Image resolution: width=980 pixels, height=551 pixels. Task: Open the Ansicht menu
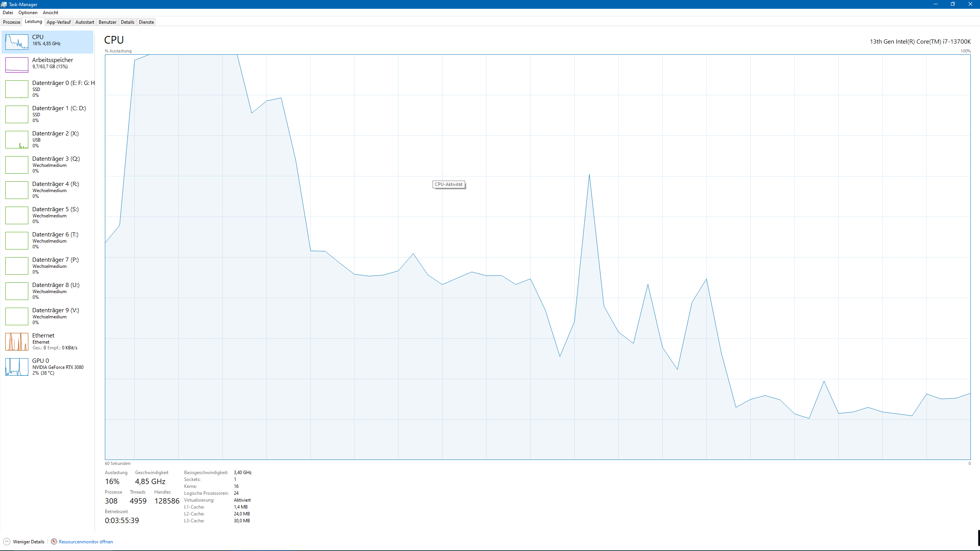click(51, 13)
